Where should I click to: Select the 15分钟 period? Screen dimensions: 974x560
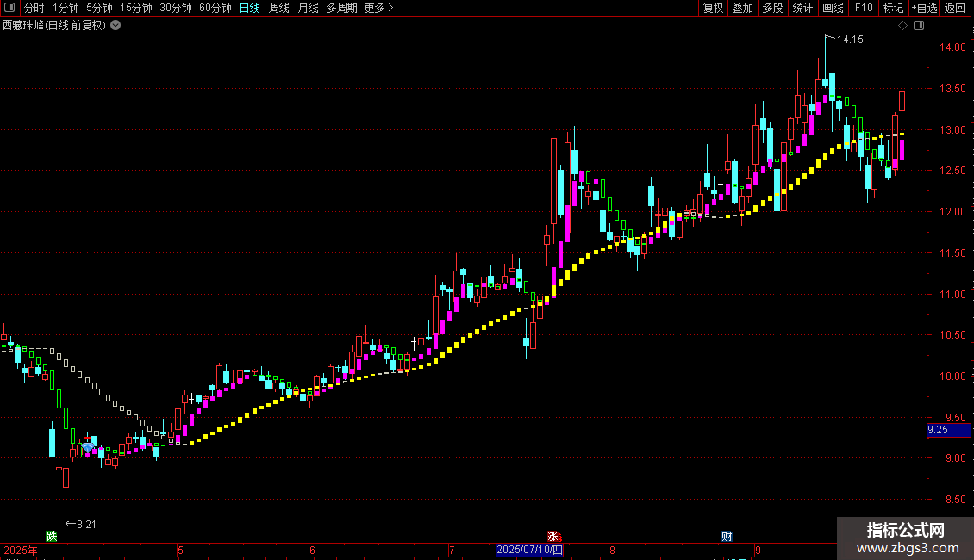click(x=135, y=8)
